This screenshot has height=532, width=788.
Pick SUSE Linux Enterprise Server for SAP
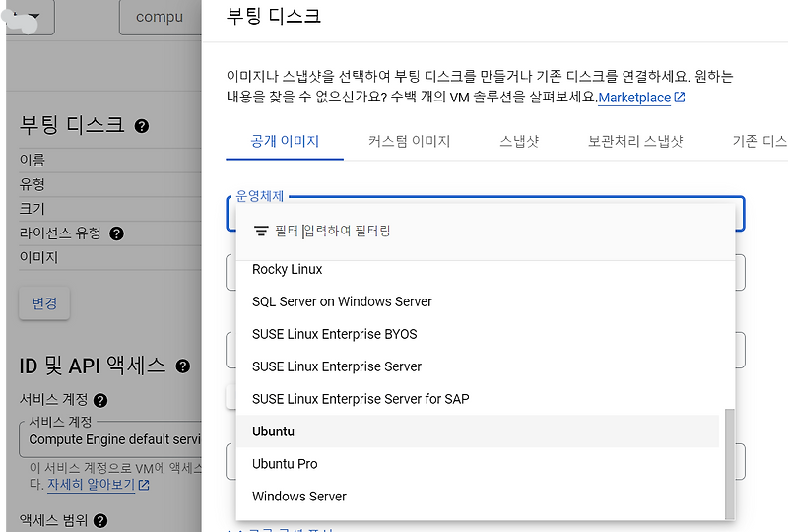[478, 399]
